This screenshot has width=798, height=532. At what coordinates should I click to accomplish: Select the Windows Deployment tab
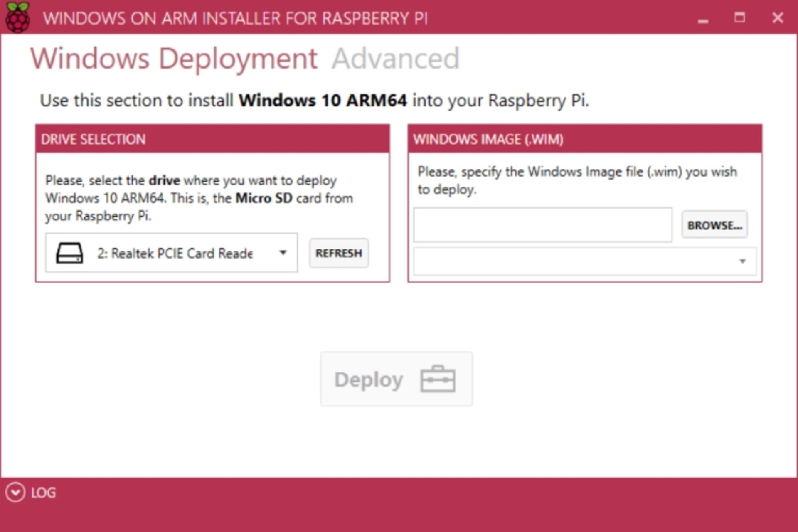[x=174, y=59]
